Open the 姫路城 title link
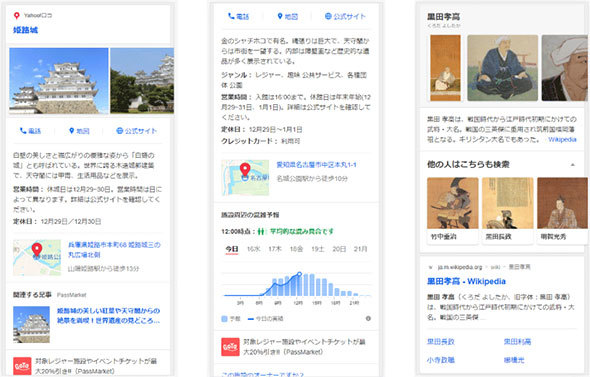Screen dimensions: 590x377 click(x=26, y=30)
